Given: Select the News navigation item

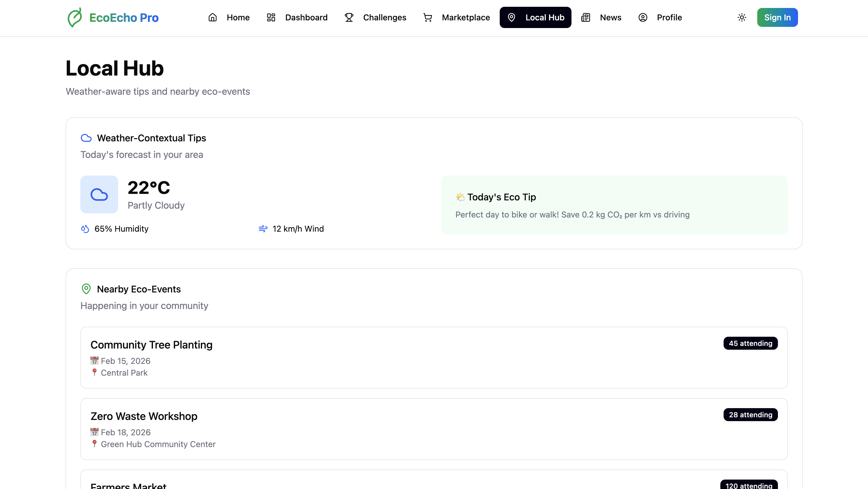Looking at the screenshot, I should point(602,17).
